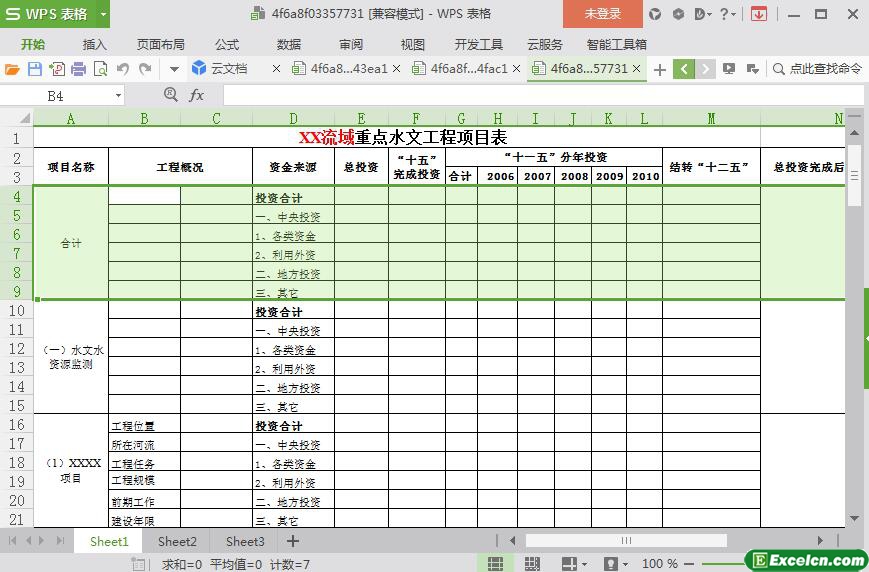
Task: Close the 4f6a8f...4fac1 document tab
Action: click(517, 69)
